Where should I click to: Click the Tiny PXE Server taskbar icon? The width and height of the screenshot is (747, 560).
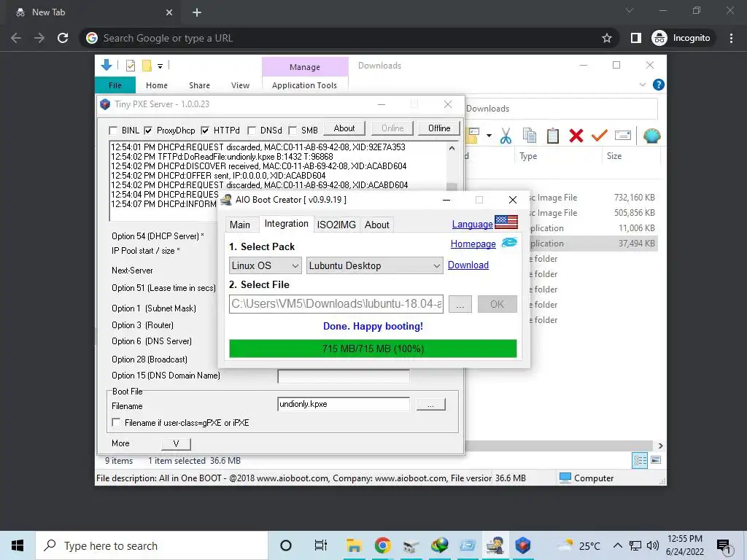[522, 545]
